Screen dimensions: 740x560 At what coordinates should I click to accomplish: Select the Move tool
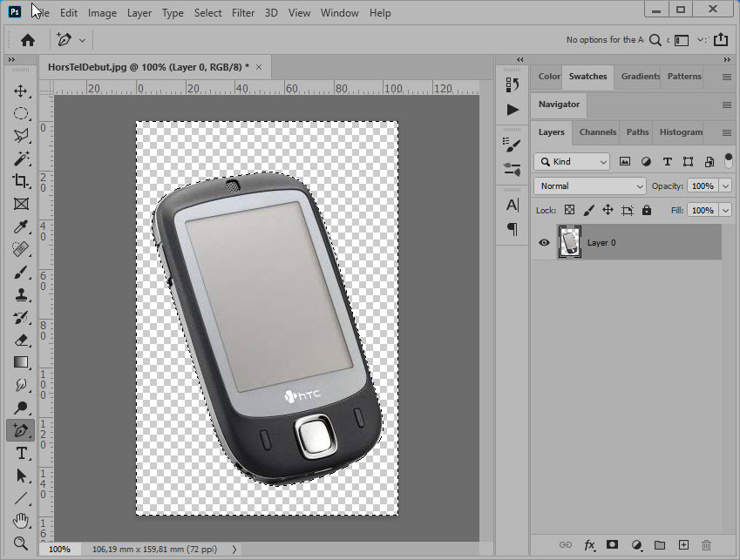point(20,91)
